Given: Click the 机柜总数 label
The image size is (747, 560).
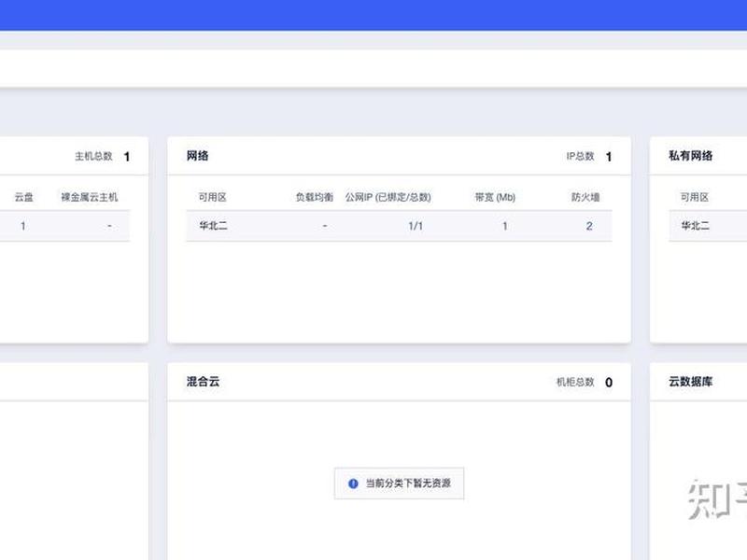Looking at the screenshot, I should tap(575, 382).
